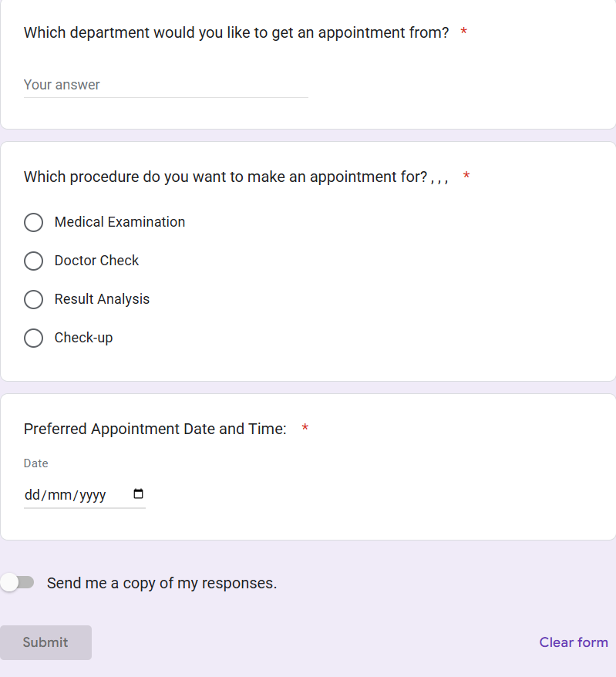Click the Clear form link

coord(574,642)
